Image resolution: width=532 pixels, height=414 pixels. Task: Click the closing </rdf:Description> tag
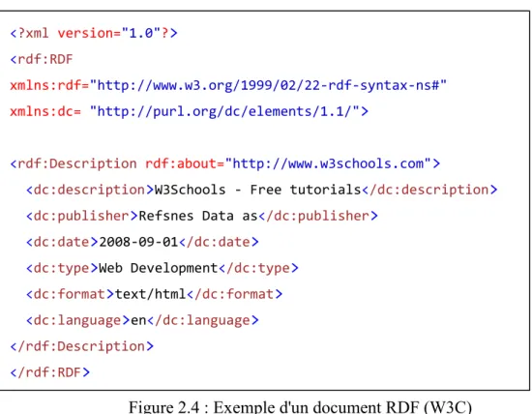(82, 346)
